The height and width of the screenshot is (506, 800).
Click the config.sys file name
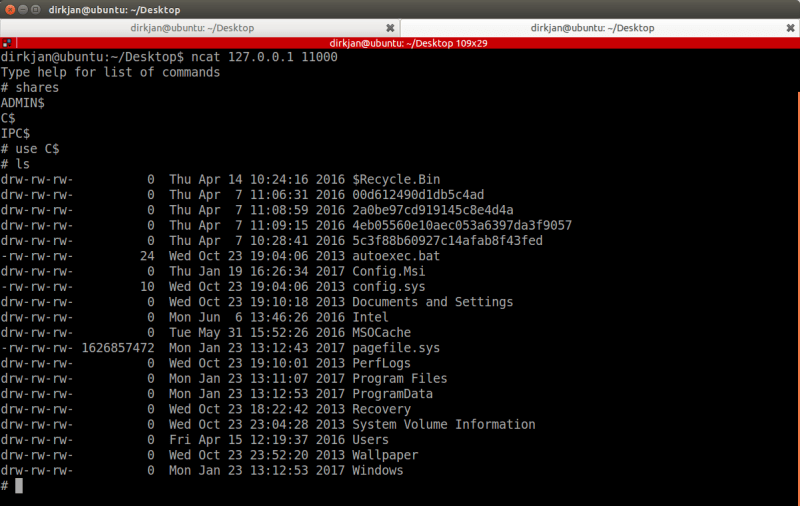[x=389, y=287]
